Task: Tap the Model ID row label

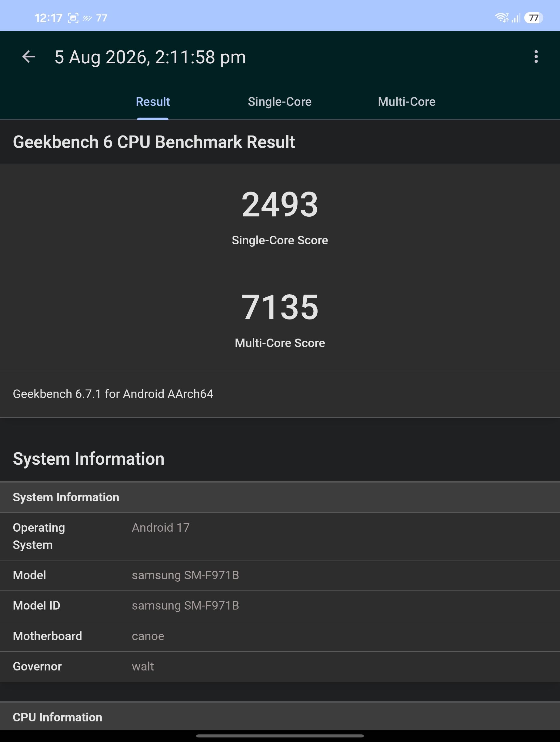Action: 37,606
